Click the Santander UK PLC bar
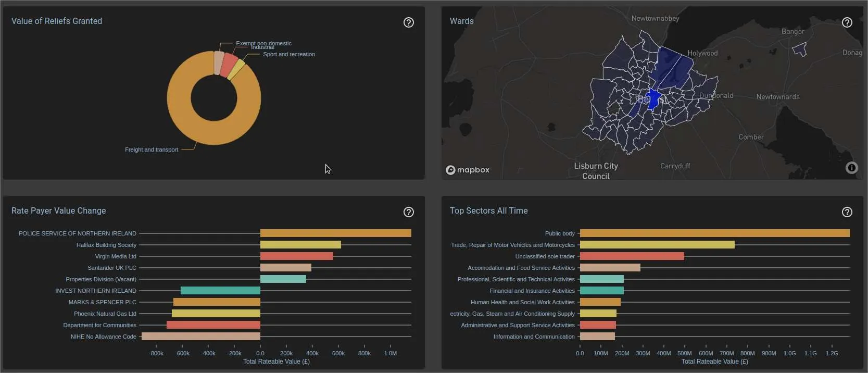868x373 pixels. click(286, 268)
